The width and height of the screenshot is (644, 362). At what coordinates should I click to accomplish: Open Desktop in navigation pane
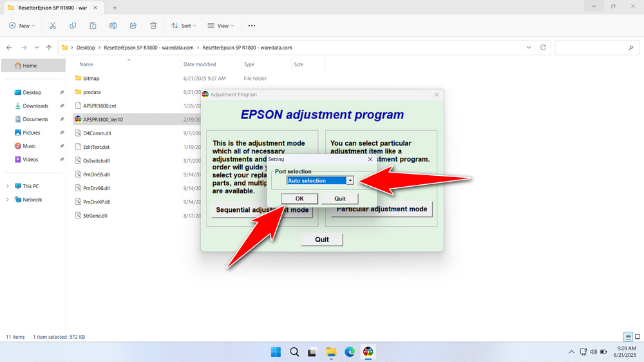click(33, 93)
